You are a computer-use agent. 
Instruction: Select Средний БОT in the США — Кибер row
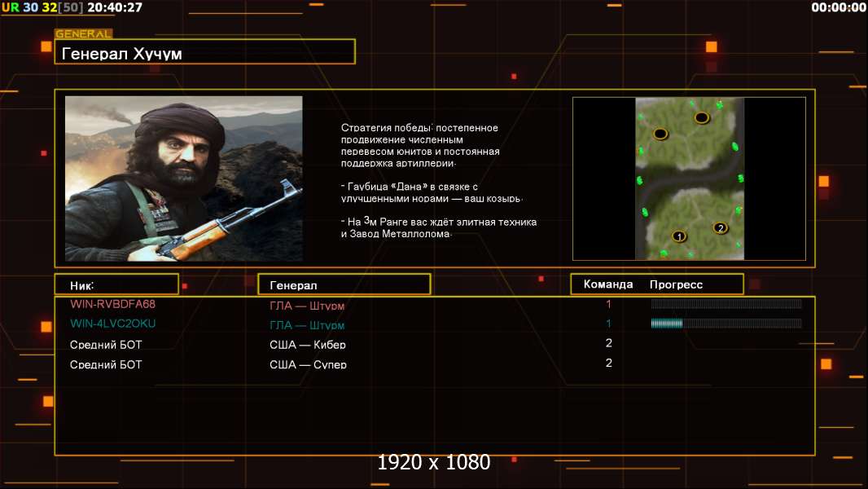point(106,345)
